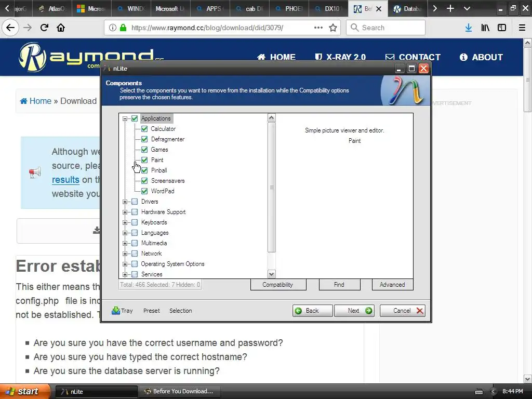
Task: Expand the Hardware Support tree node
Action: tap(125, 212)
